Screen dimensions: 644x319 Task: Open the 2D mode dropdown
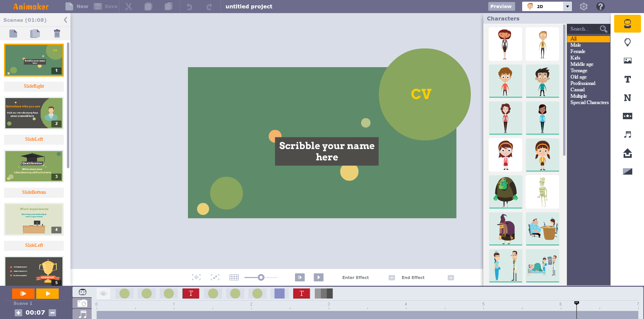[x=567, y=6]
